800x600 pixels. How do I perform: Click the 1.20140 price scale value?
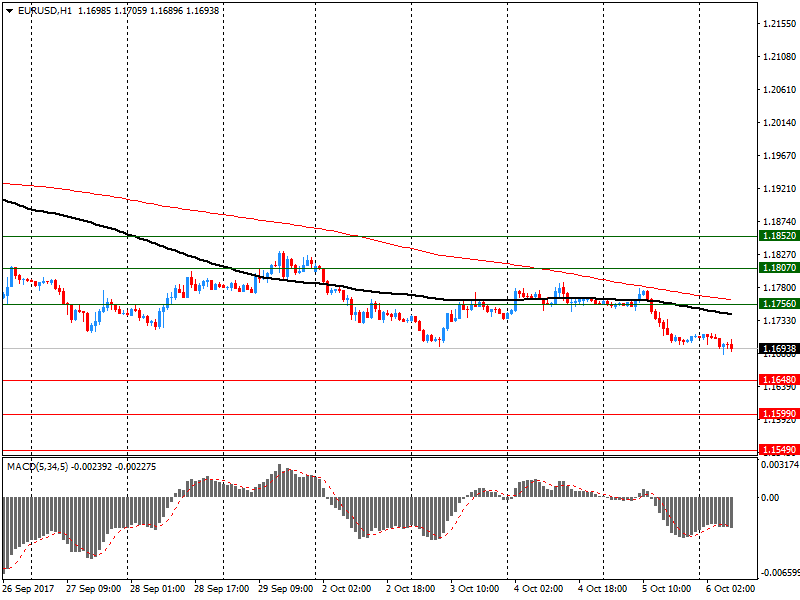click(x=779, y=122)
